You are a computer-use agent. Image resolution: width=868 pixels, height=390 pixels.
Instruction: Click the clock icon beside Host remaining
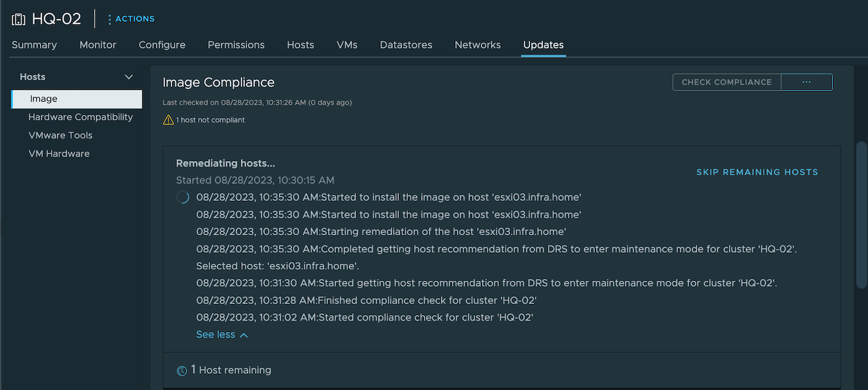[x=181, y=371]
